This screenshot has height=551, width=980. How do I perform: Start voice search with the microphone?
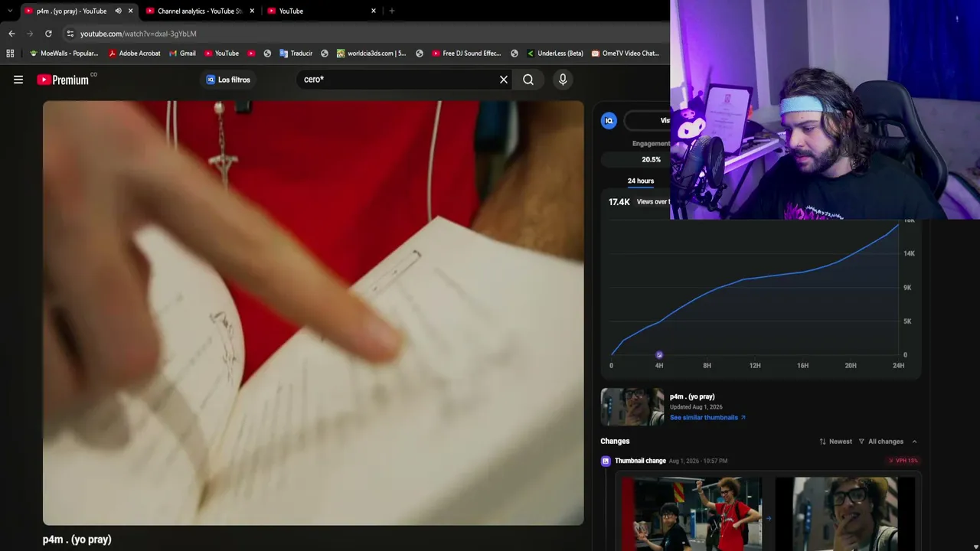(563, 80)
